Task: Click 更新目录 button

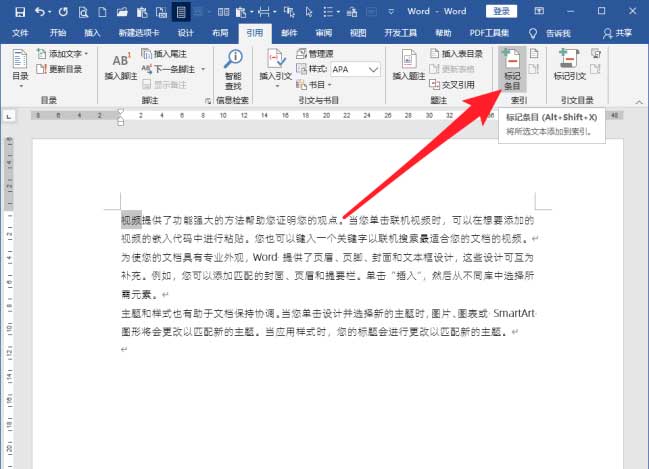Action: (x=59, y=69)
